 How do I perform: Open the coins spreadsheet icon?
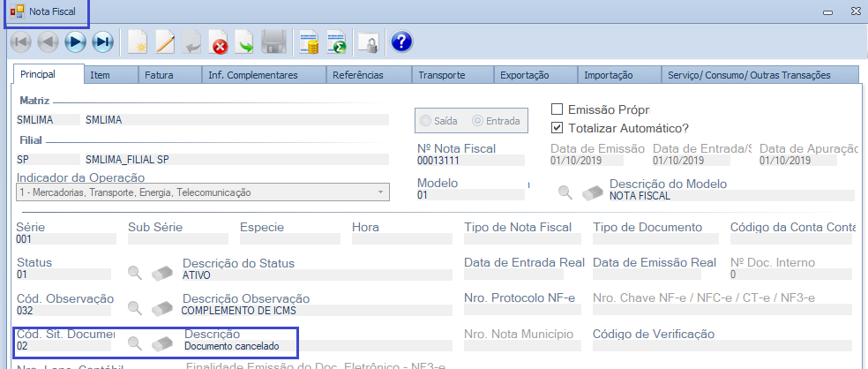point(309,42)
